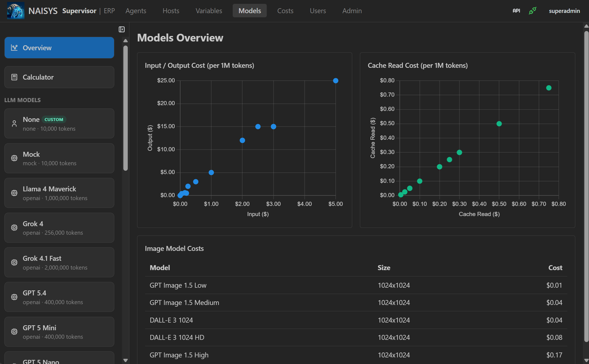Select Grok 4.1 Fast from the model list
The image size is (589, 364).
(x=59, y=262)
